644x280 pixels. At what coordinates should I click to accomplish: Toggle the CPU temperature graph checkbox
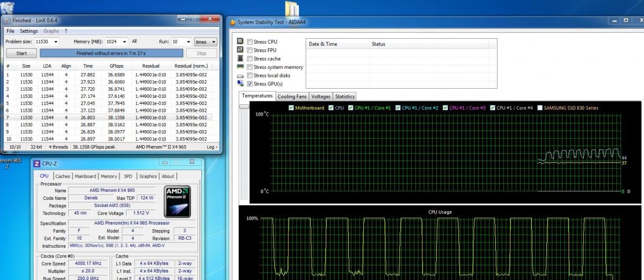pyautogui.click(x=331, y=108)
